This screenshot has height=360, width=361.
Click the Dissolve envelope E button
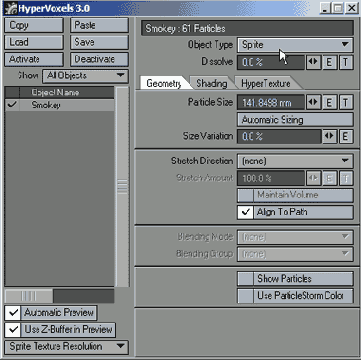[x=329, y=62]
